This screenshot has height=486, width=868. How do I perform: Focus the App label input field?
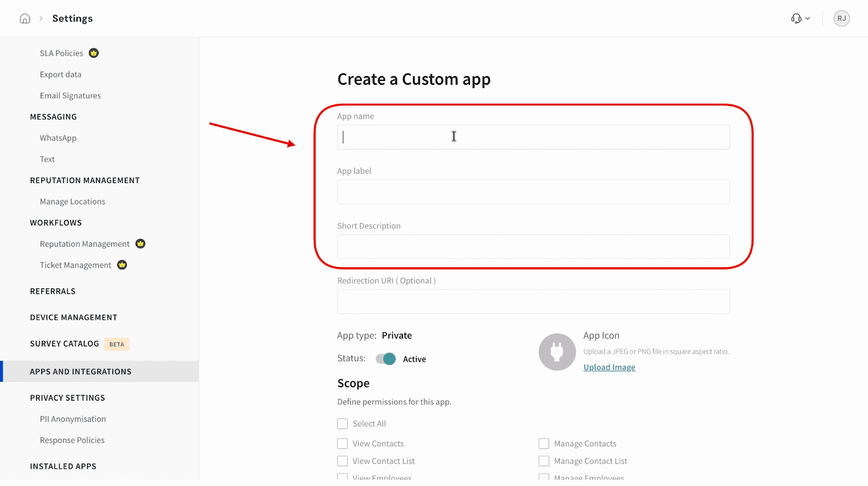(533, 192)
